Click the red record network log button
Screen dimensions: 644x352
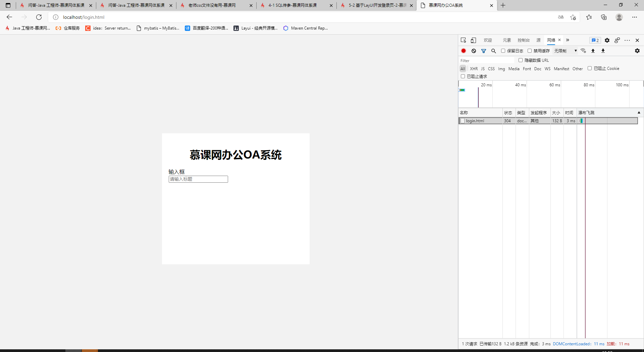[464, 51]
